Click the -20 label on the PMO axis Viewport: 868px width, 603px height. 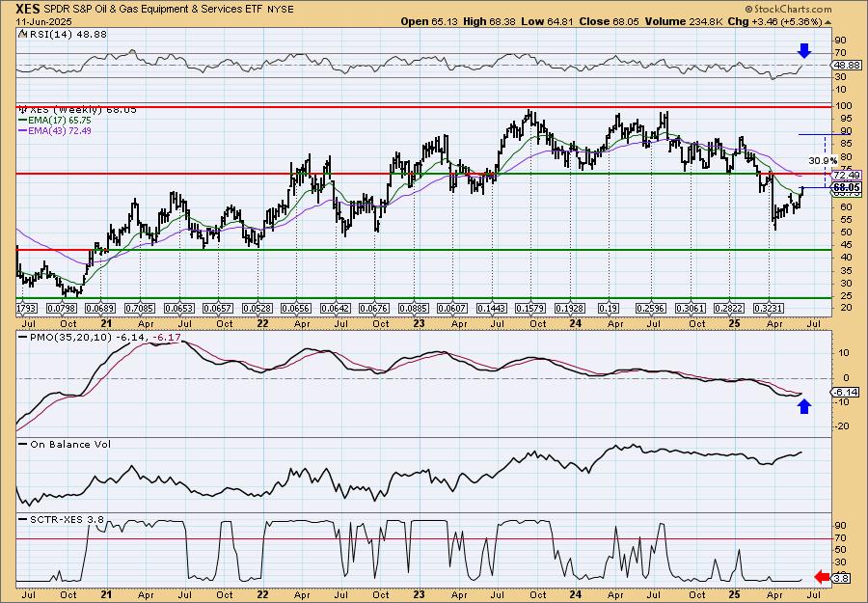pyautogui.click(x=841, y=425)
